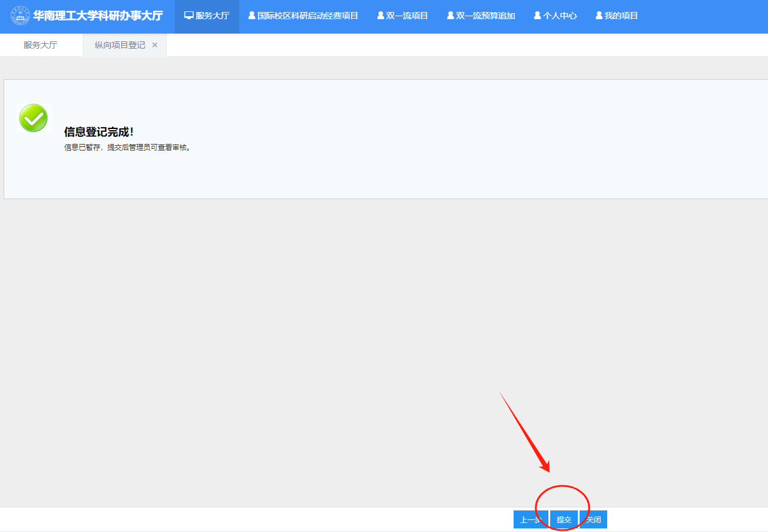This screenshot has width=768, height=532.
Task: Open the 双一流项目 menu
Action: 403,16
